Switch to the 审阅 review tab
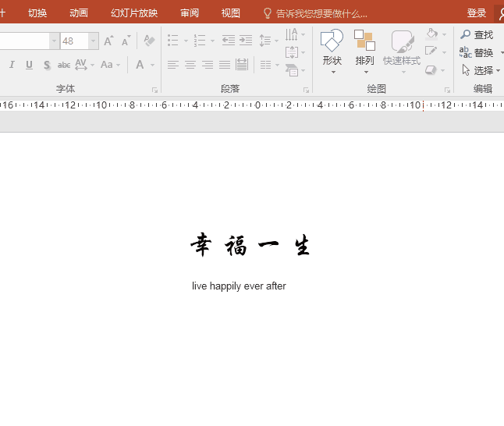The width and height of the screenshot is (504, 426). tap(190, 13)
